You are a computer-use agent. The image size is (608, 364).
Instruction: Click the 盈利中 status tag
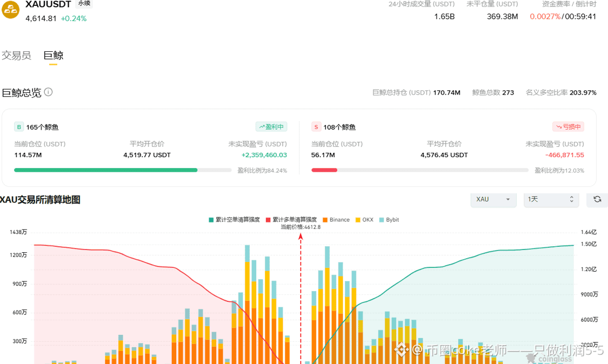pyautogui.click(x=271, y=127)
